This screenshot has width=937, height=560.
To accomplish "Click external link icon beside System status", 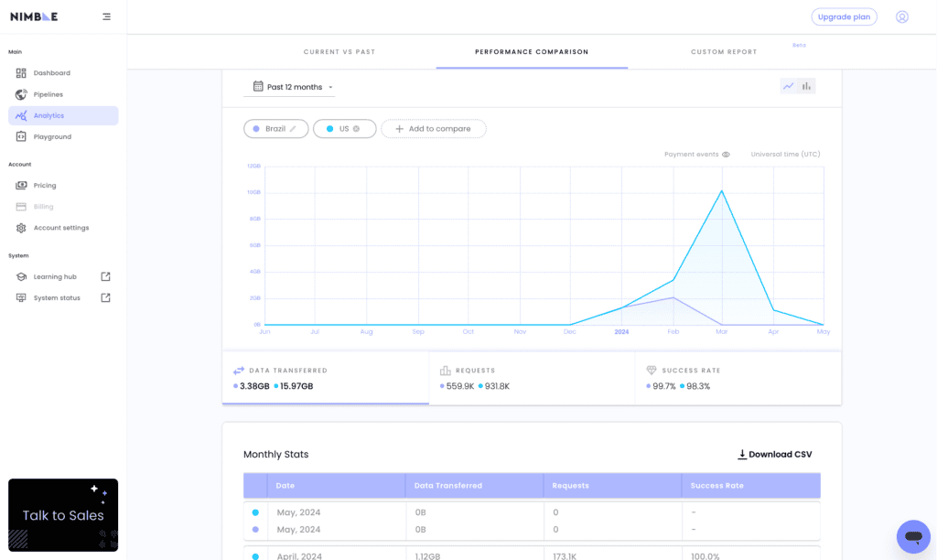I will point(106,297).
